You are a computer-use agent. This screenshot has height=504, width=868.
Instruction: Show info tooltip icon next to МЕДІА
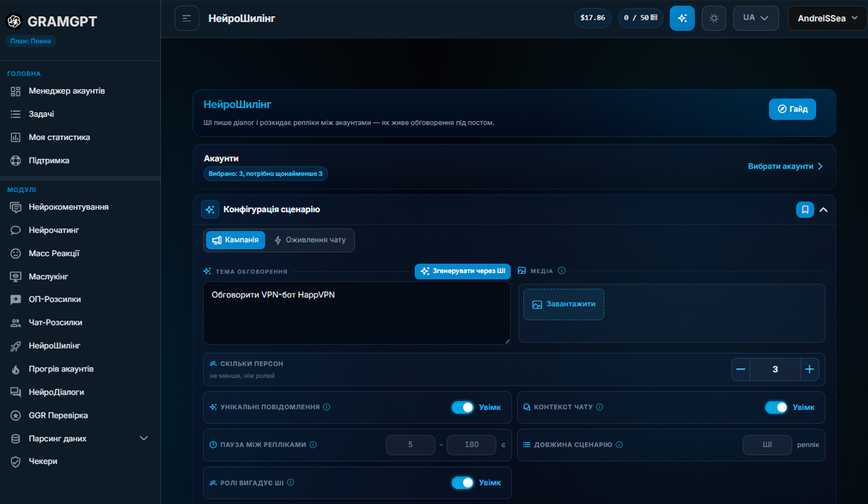562,271
